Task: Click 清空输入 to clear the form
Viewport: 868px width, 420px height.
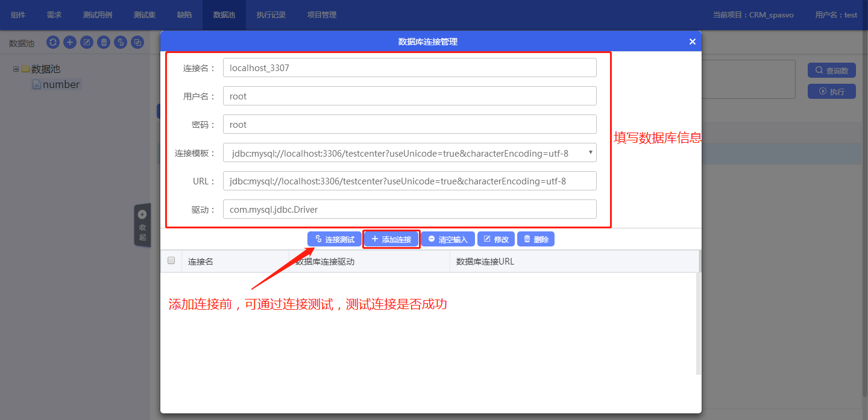Action: (x=448, y=239)
